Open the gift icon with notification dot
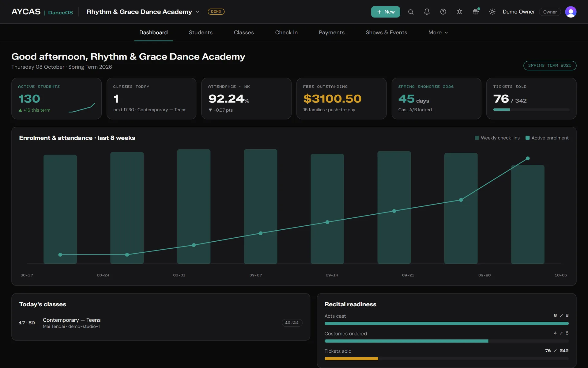588x368 pixels. tap(476, 12)
